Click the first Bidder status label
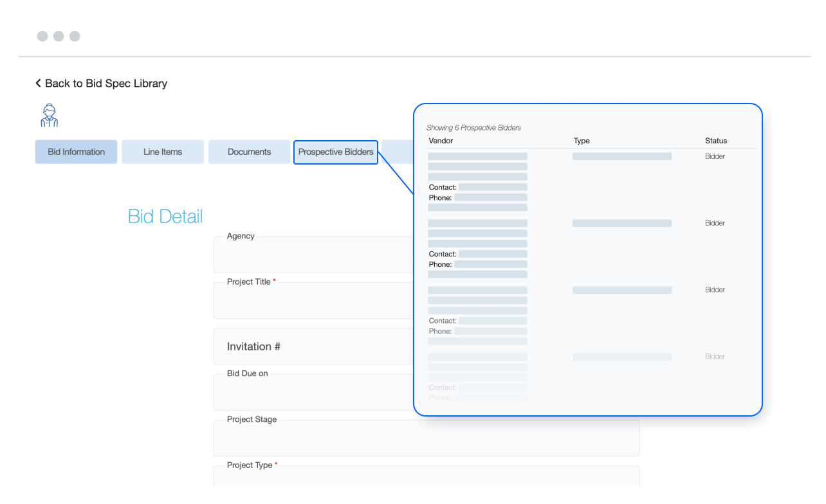 coord(715,156)
